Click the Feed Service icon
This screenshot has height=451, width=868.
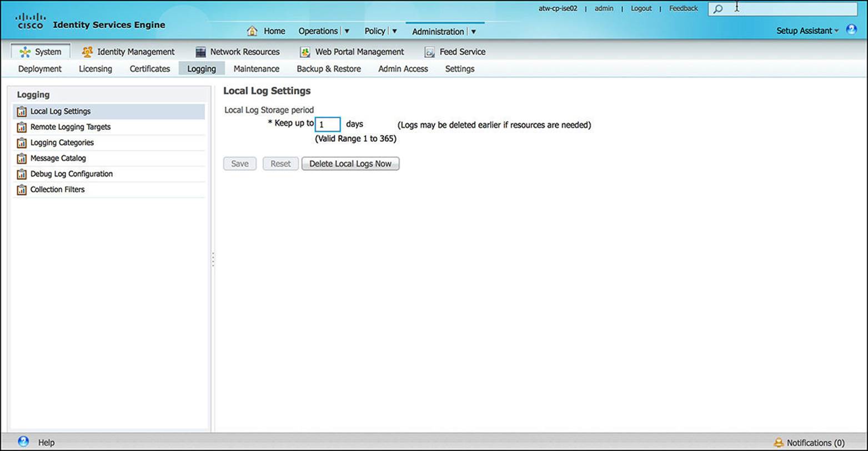(x=429, y=52)
